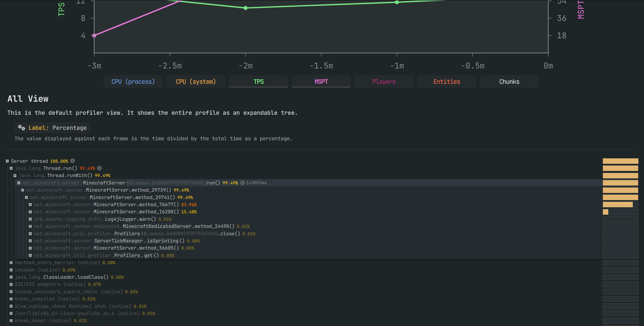
Task: Click the percentage bar beside method_76677
Action: (618, 204)
